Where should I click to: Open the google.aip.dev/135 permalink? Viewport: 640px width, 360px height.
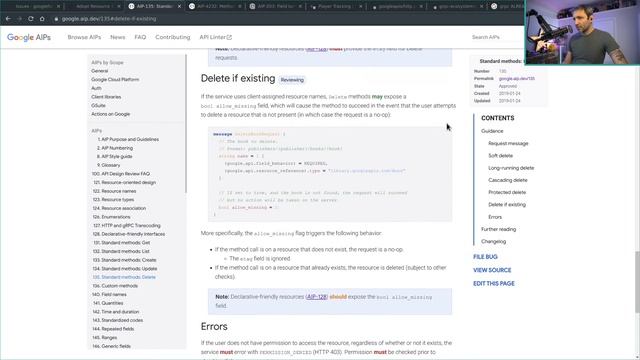[x=517, y=78]
